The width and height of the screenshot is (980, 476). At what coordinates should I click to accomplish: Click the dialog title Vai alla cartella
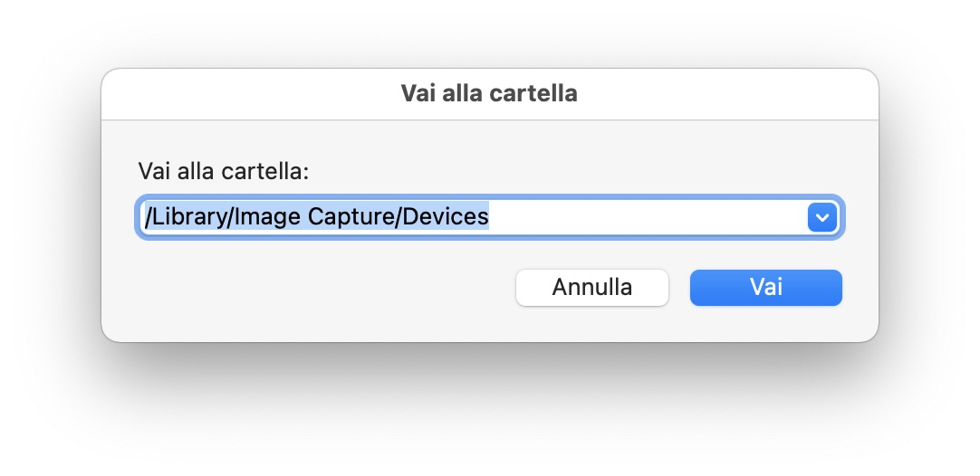(x=489, y=93)
